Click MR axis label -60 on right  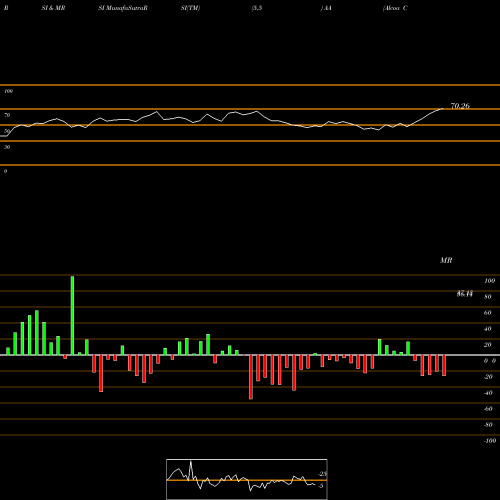coord(488,409)
